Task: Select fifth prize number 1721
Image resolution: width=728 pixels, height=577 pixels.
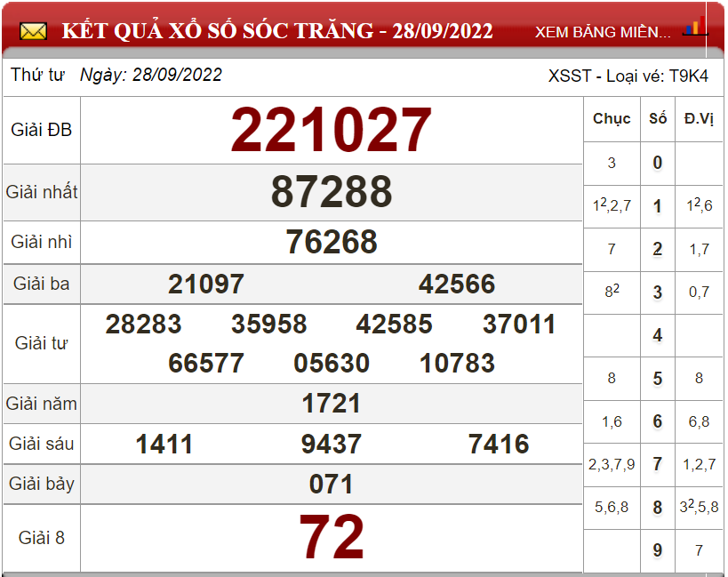Action: 332,404
